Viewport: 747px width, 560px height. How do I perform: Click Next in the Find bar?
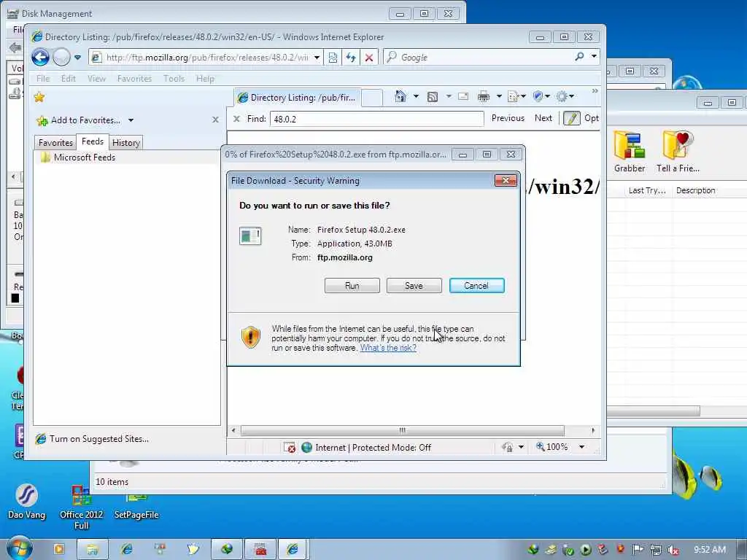[543, 118]
